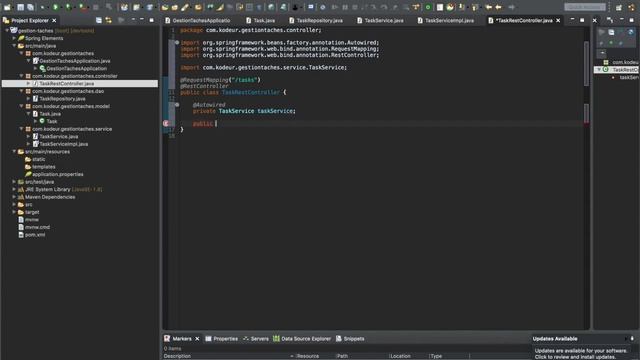The width and height of the screenshot is (640, 360).
Task: Expand the TaskRestController.java tree node
Action: (29, 83)
